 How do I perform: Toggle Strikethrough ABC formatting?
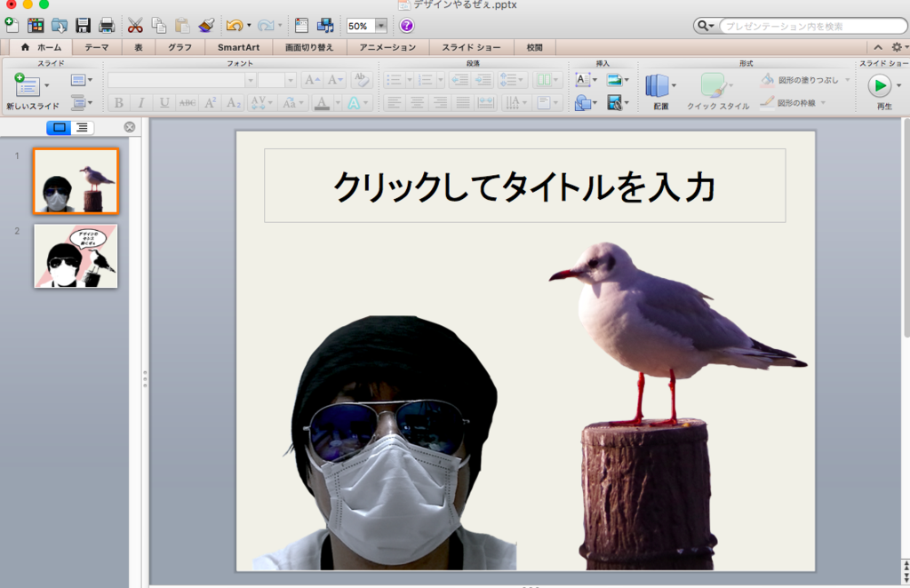(187, 103)
